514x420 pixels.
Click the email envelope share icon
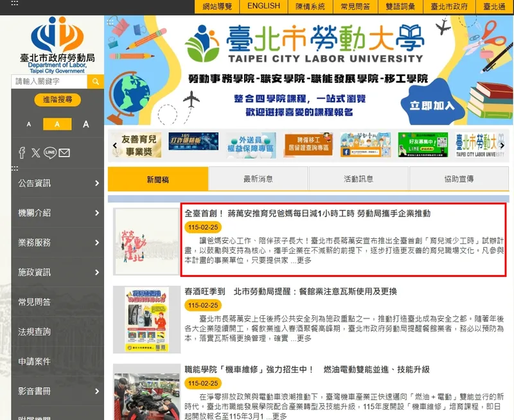tap(64, 153)
